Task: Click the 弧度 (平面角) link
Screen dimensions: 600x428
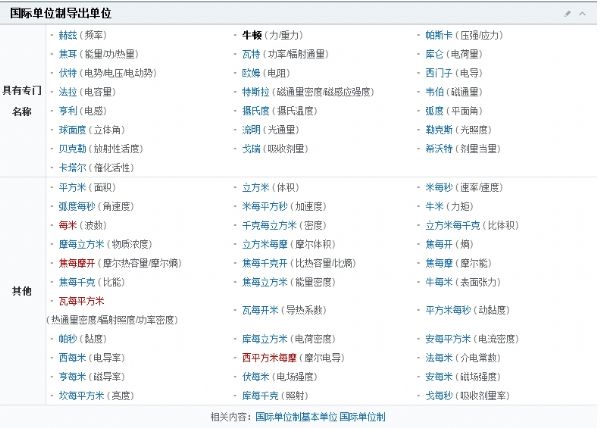Action: tap(434, 111)
